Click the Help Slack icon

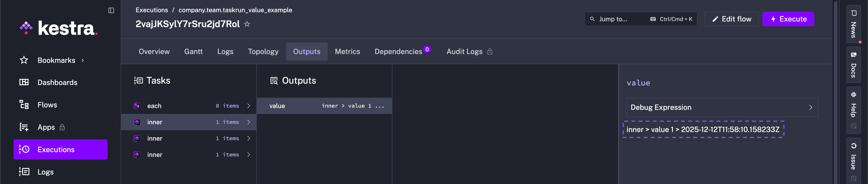pos(854,95)
